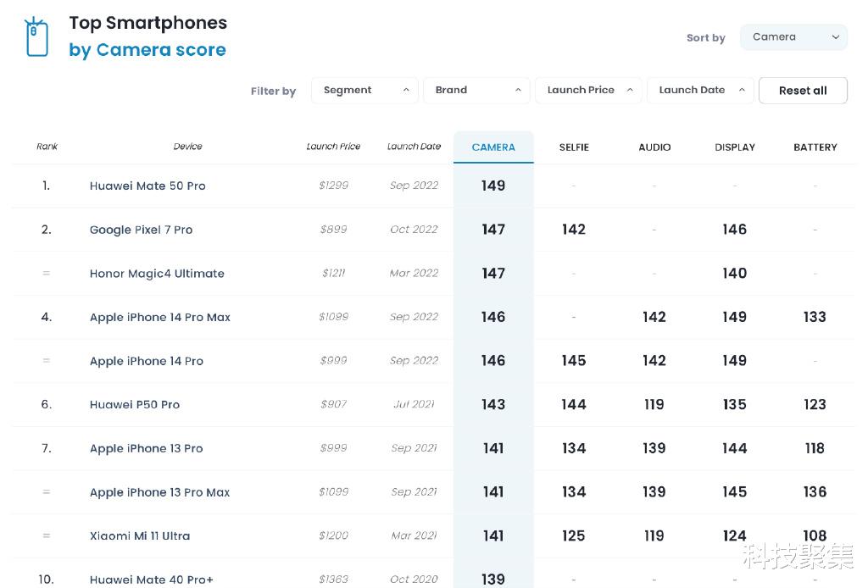Open the Launch Price filter
Viewport: 868px width, 588px height.
tap(588, 91)
